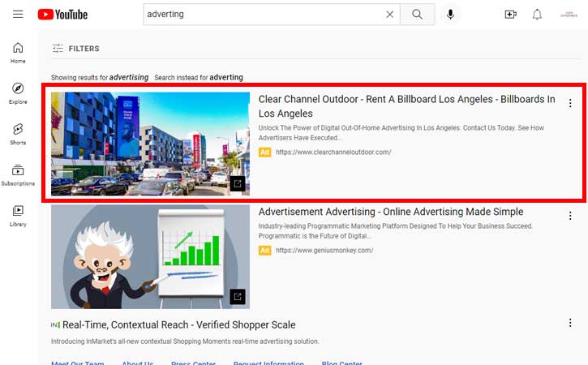This screenshot has height=365, width=588.
Task: Open the Clear Channel Outdoor billboard thumbnail
Action: point(150,144)
